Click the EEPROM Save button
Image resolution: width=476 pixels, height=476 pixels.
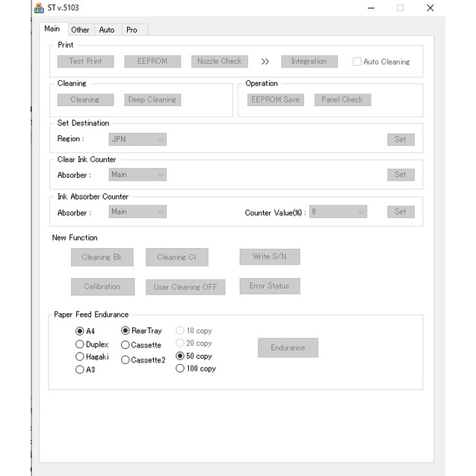(275, 100)
